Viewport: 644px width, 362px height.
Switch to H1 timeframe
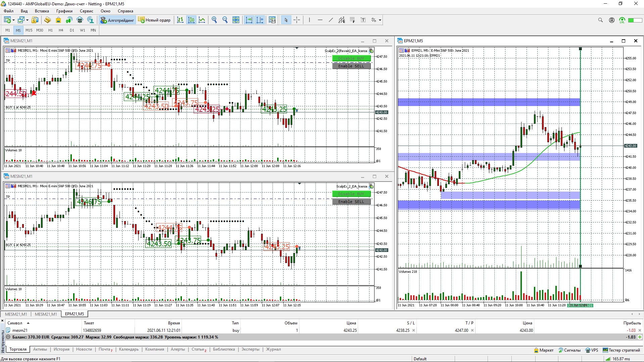pos(50,30)
